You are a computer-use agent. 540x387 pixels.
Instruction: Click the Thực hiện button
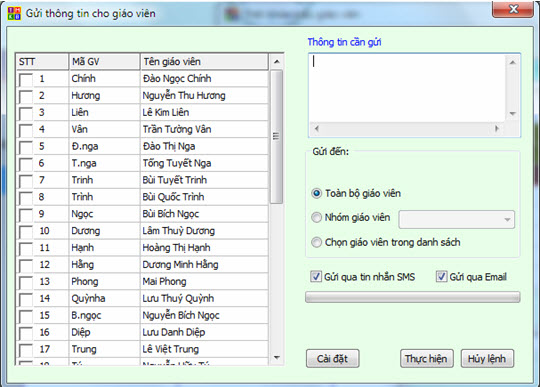click(427, 359)
